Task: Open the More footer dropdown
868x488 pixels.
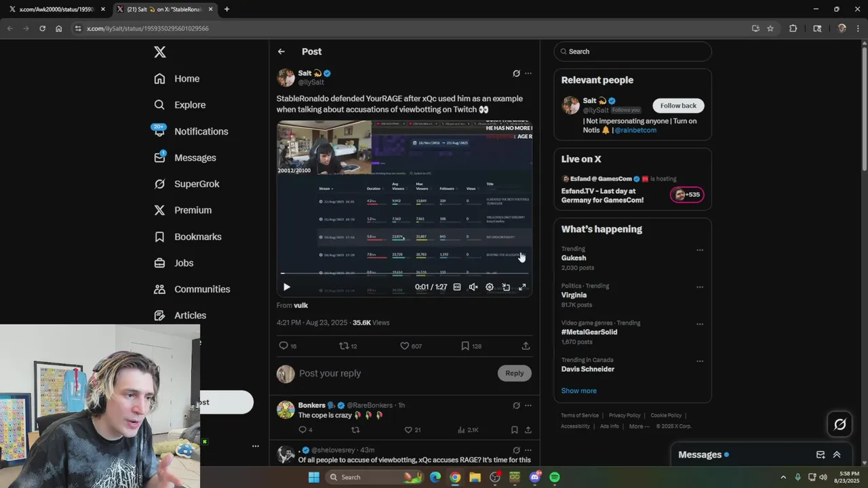Action: (x=638, y=426)
